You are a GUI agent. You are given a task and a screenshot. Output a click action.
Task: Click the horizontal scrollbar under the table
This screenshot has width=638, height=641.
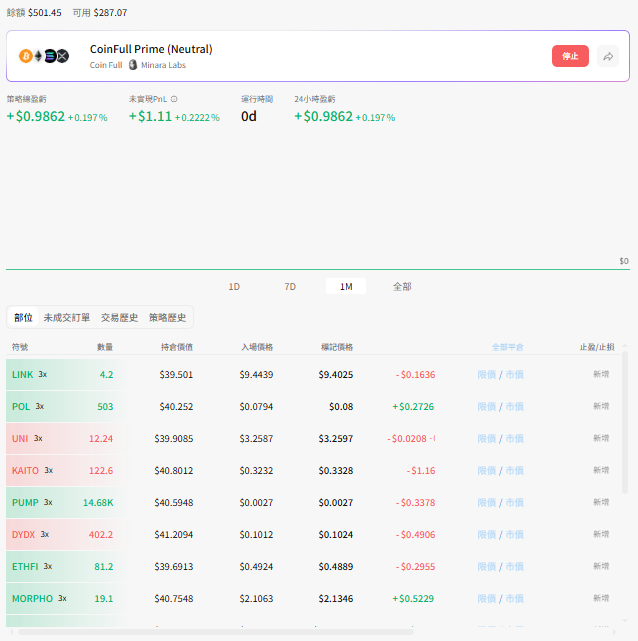pos(216,632)
